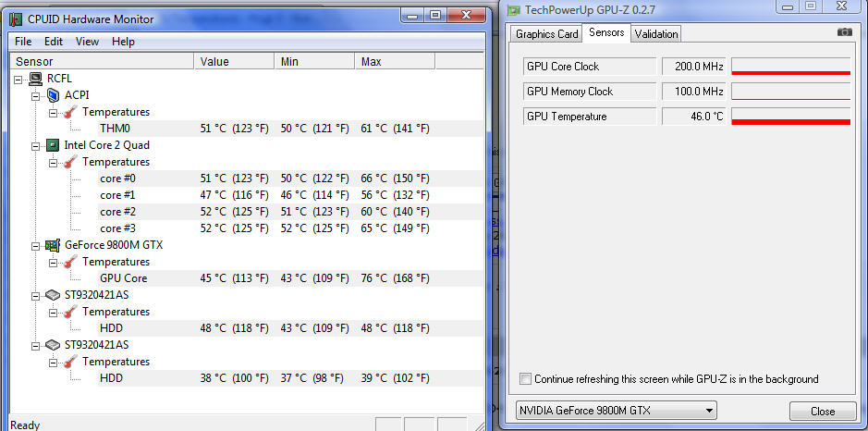
Task: Click the second ST9320421AS hard drive icon
Action: [x=53, y=345]
